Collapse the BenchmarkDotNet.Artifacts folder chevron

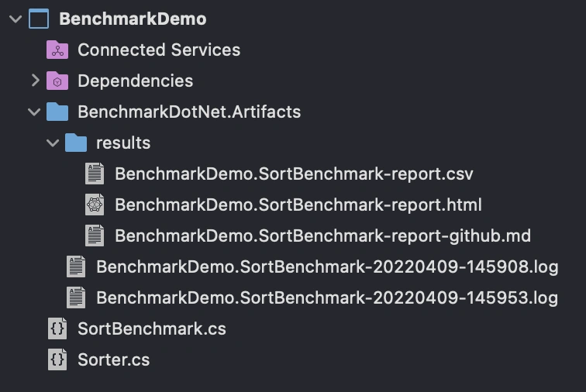[x=34, y=112]
